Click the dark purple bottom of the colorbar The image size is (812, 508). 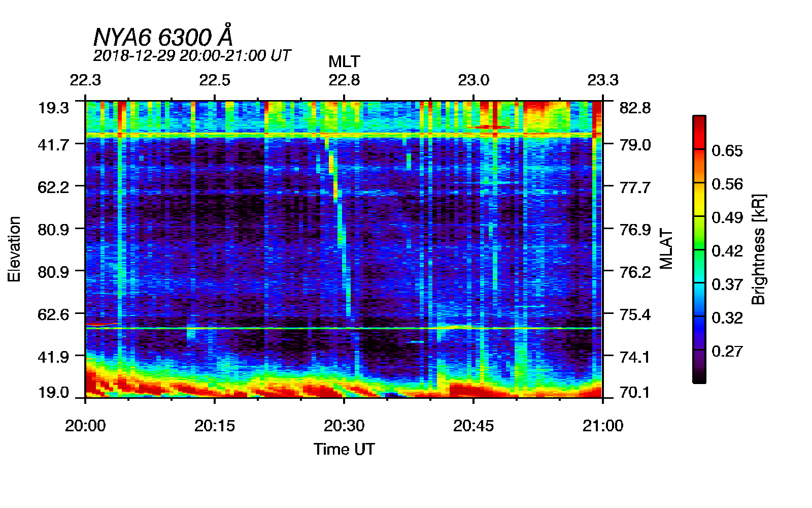(x=699, y=367)
